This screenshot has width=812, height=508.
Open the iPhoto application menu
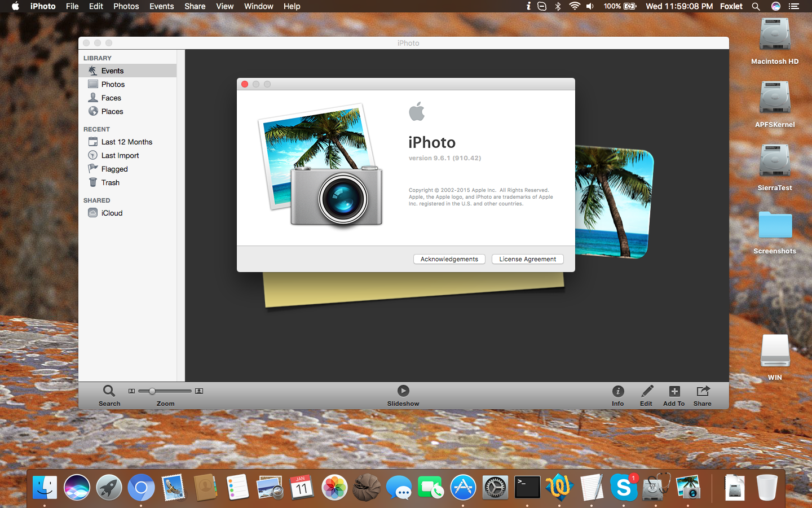43,6
